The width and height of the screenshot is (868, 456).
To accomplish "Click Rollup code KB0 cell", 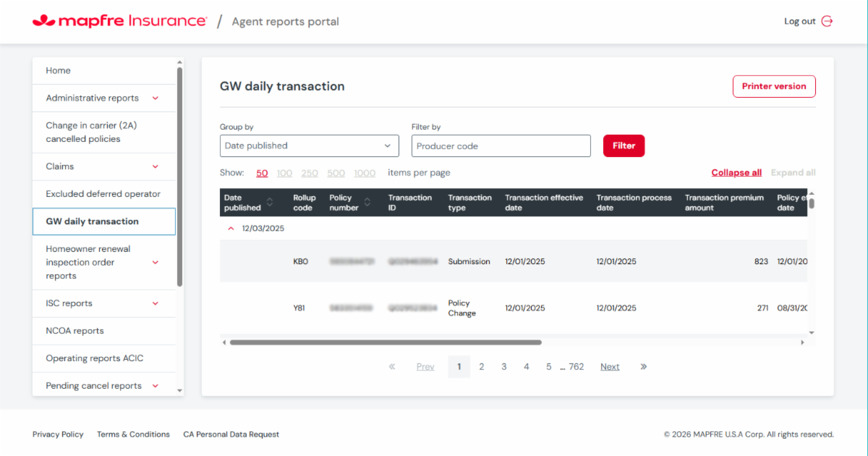I will pos(300,261).
